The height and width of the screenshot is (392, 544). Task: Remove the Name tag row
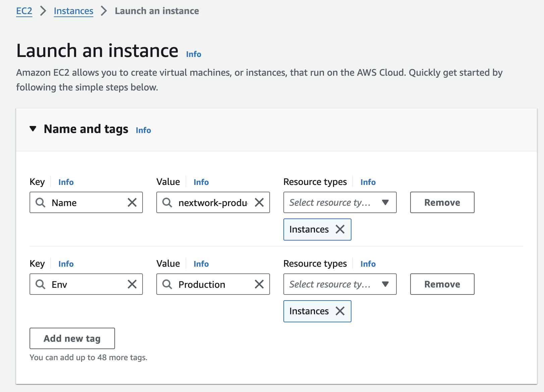(x=442, y=202)
